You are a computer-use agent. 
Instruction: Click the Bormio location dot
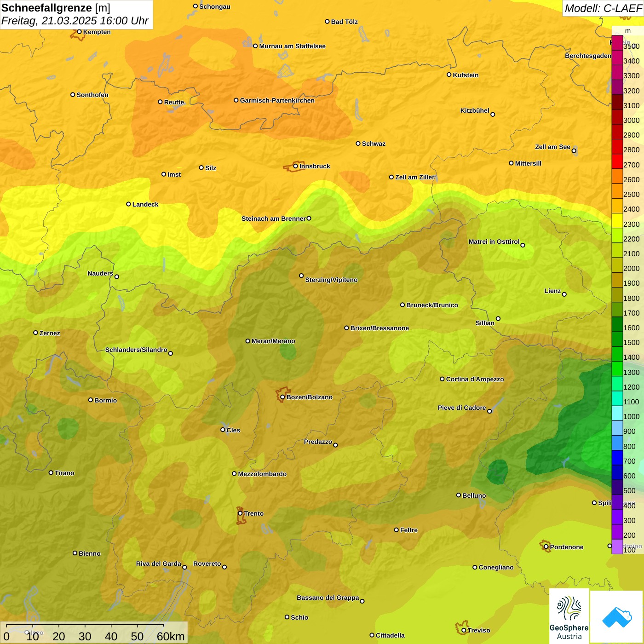(91, 400)
